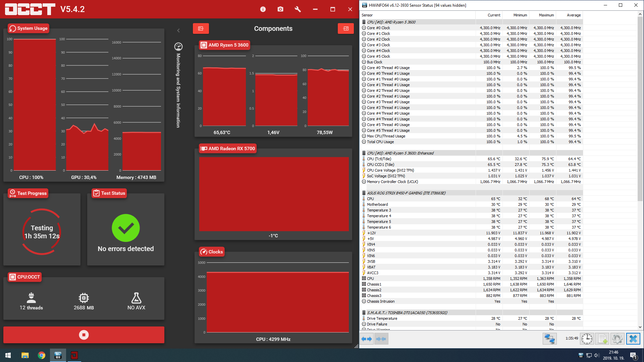Reset HWiNFO elapsed time clock icon
Image resolution: width=644 pixels, height=362 pixels.
[587, 339]
